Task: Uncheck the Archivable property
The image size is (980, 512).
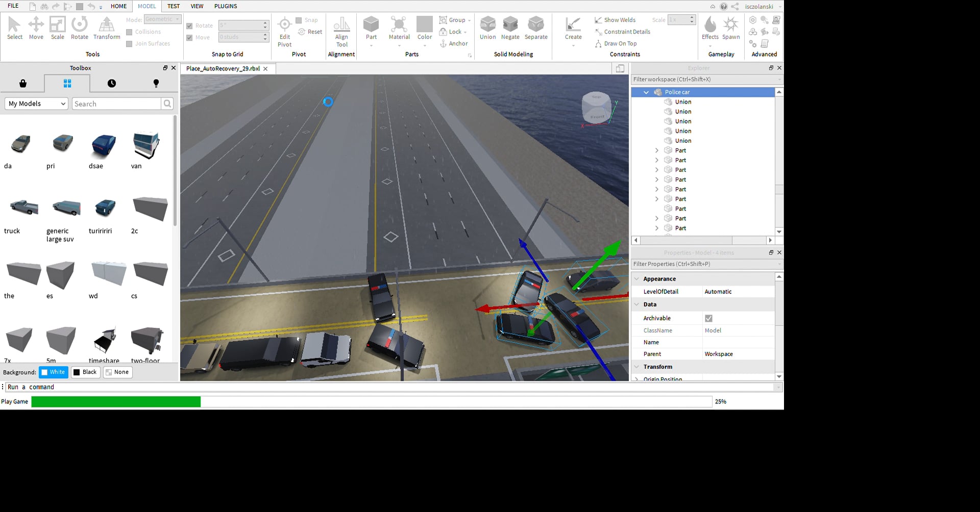Action: (708, 318)
